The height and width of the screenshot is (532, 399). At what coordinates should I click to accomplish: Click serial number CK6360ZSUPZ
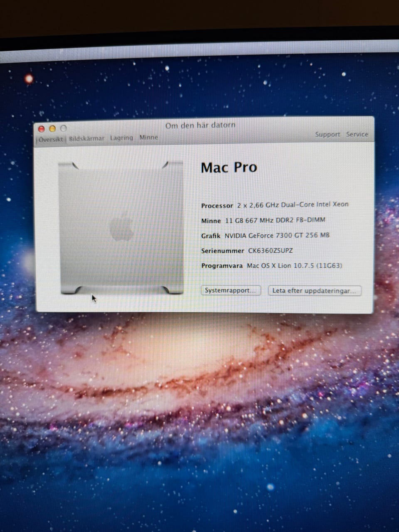click(271, 251)
